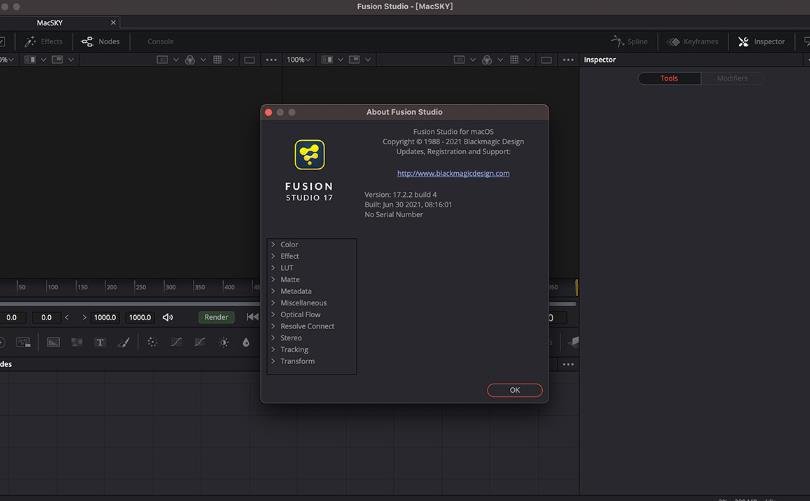Step render range forward with right arrow
The height and width of the screenshot is (501, 810).
tap(84, 317)
